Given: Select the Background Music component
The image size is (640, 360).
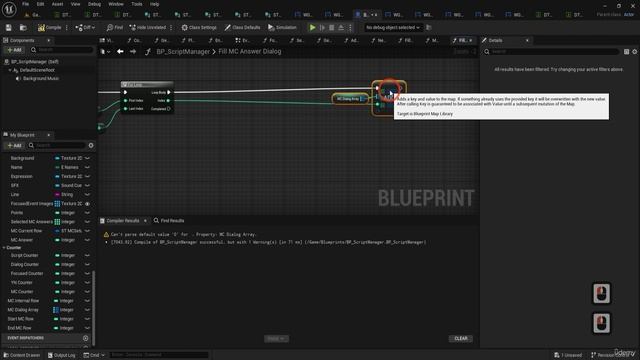Looking at the screenshot, I should pos(40,78).
